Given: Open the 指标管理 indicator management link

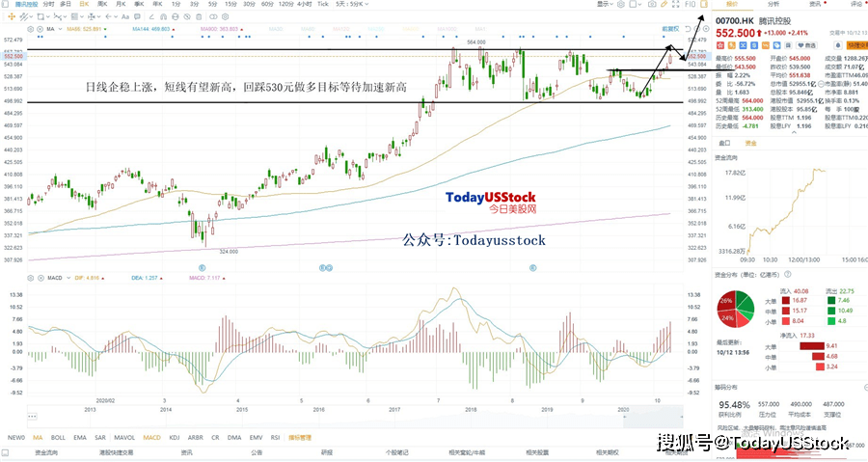Looking at the screenshot, I should point(300,438).
